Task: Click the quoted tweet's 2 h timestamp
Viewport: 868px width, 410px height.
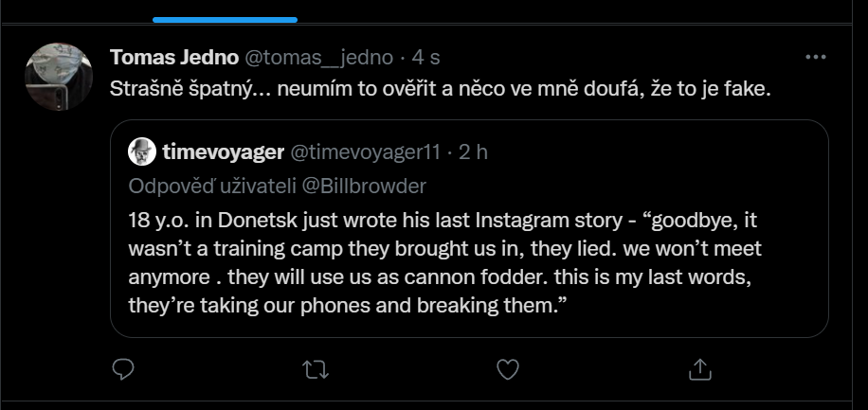Action: (473, 152)
